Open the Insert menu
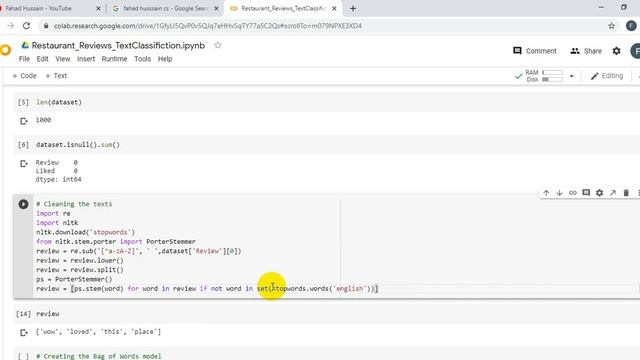Screen dimensions: 640x360 tap(86, 59)
